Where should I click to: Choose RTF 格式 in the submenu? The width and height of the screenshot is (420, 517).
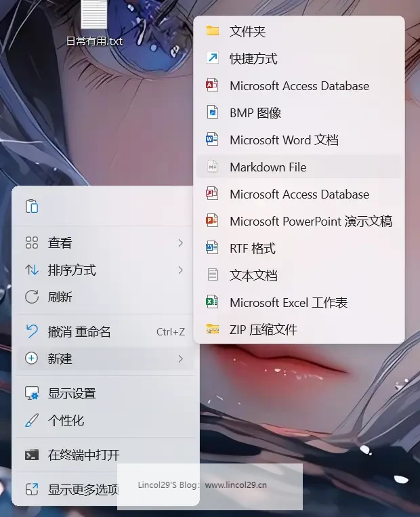click(x=252, y=248)
